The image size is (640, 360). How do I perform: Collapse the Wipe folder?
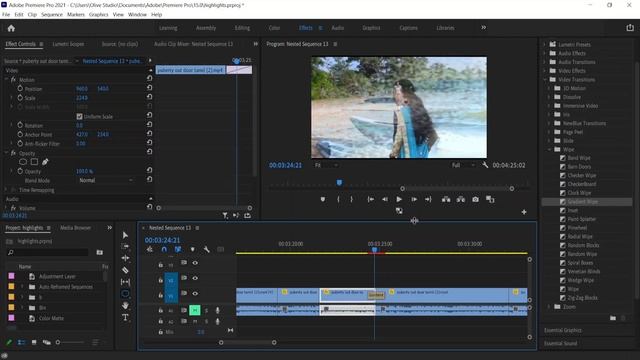549,149
